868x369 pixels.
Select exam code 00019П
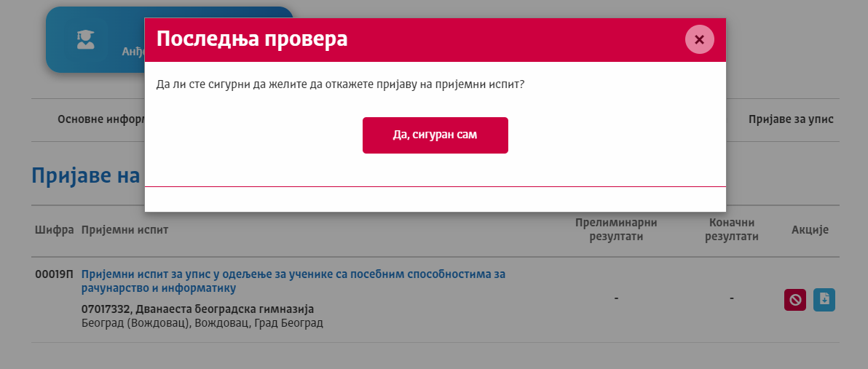(55, 274)
